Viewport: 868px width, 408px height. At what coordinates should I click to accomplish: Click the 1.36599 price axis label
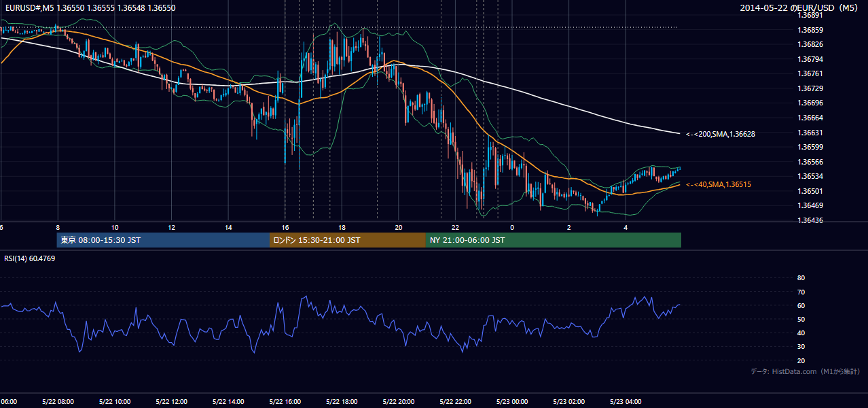pos(810,147)
